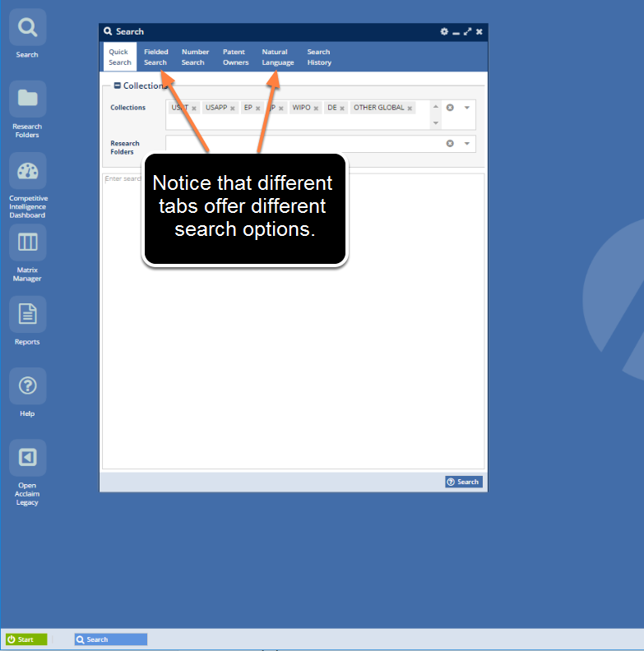Maximize the Search window
Screen dimensions: 644x651
click(467, 31)
